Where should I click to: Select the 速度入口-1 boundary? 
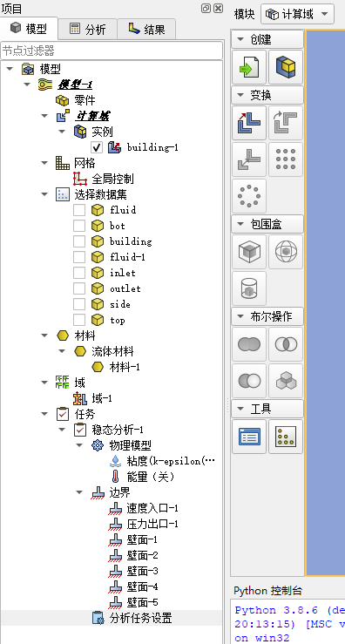(152, 508)
